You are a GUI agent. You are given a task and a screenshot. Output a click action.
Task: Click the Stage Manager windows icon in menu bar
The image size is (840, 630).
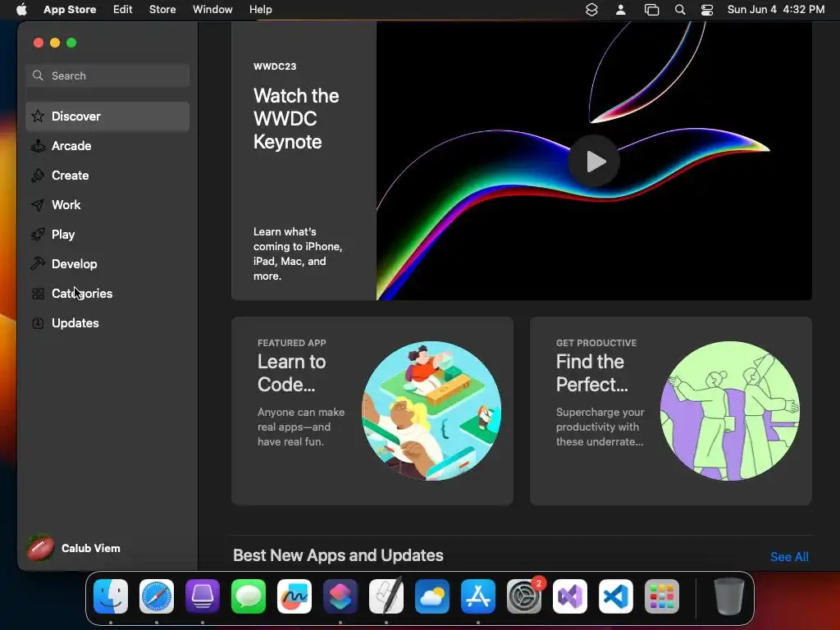pos(651,10)
